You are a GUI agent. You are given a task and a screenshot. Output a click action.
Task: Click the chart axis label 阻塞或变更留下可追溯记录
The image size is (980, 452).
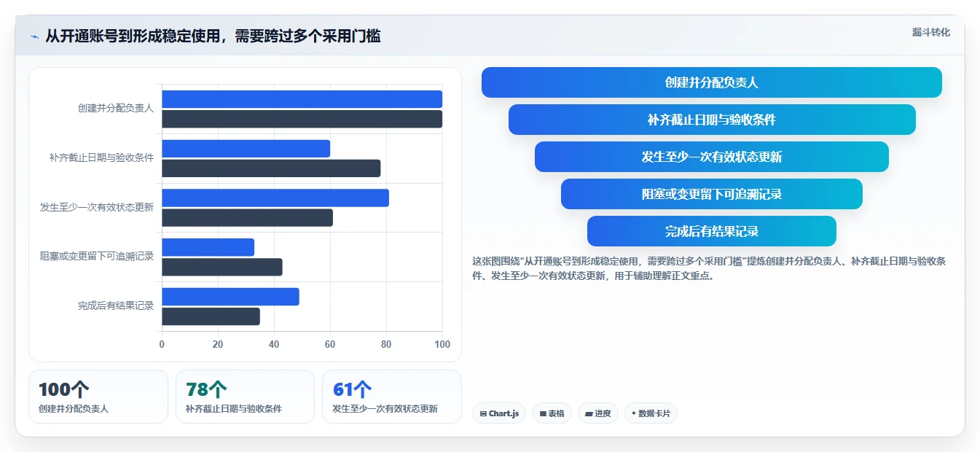pyautogui.click(x=97, y=256)
